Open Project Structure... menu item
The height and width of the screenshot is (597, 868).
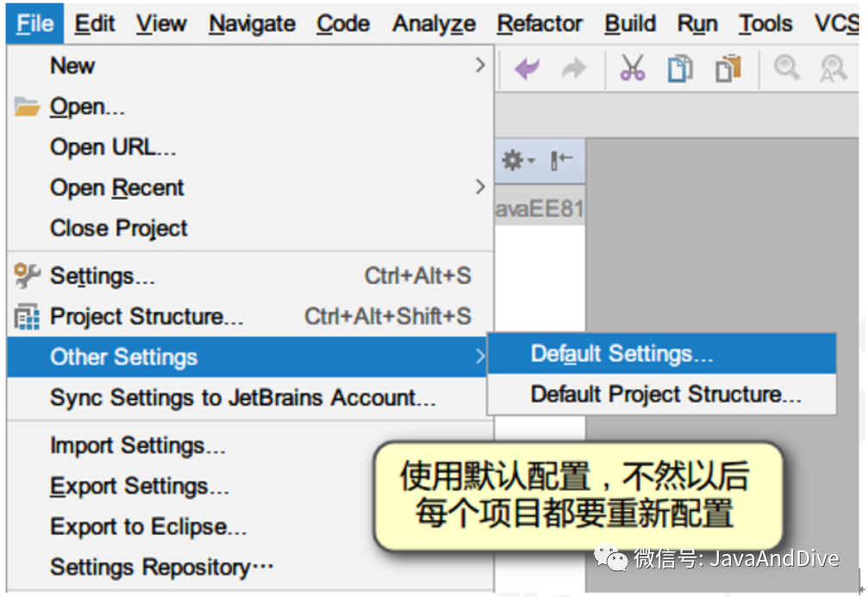[x=250, y=316]
